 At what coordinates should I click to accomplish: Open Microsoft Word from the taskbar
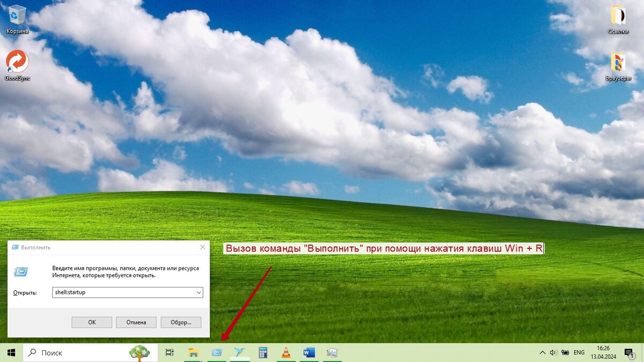tap(309, 352)
